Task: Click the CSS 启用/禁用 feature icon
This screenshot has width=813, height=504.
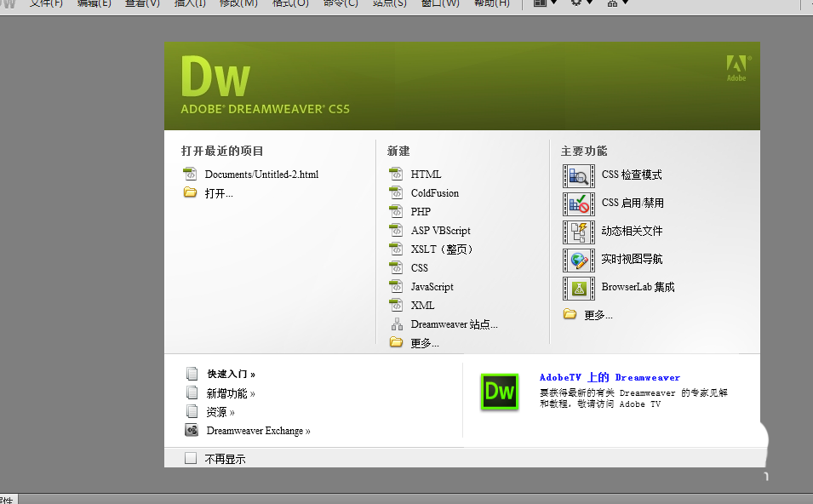Action: 579,204
